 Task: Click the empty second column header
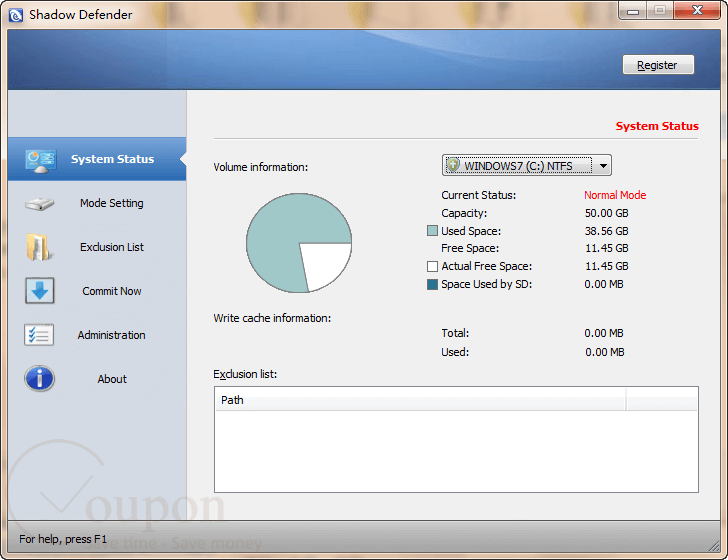[x=662, y=400]
